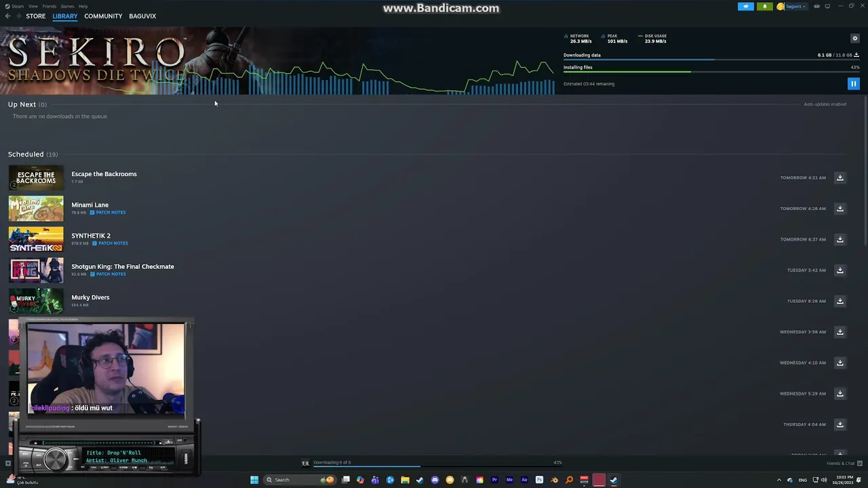This screenshot has width=868, height=488.
Task: Open File Explorer from taskbar
Action: pos(405,480)
